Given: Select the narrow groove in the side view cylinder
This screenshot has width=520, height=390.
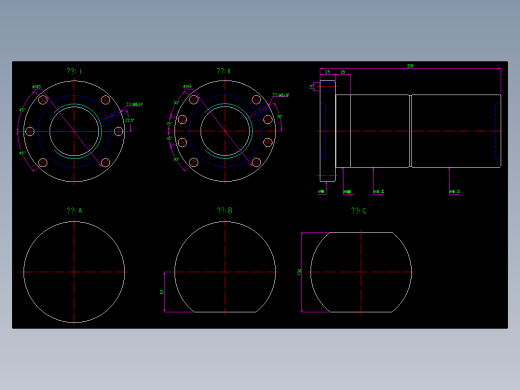Looking at the screenshot, I should pyautogui.click(x=410, y=131).
